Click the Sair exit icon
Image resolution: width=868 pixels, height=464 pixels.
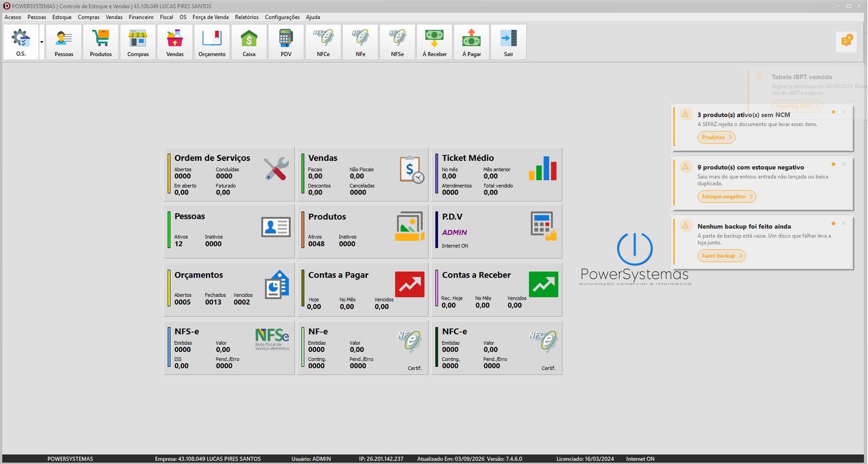pyautogui.click(x=508, y=42)
